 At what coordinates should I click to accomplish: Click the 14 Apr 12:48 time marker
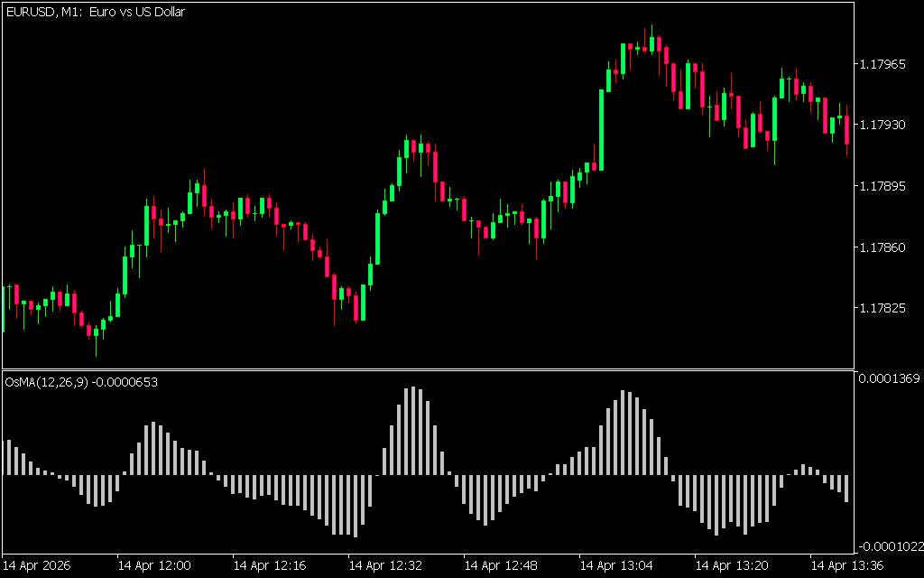point(501,565)
